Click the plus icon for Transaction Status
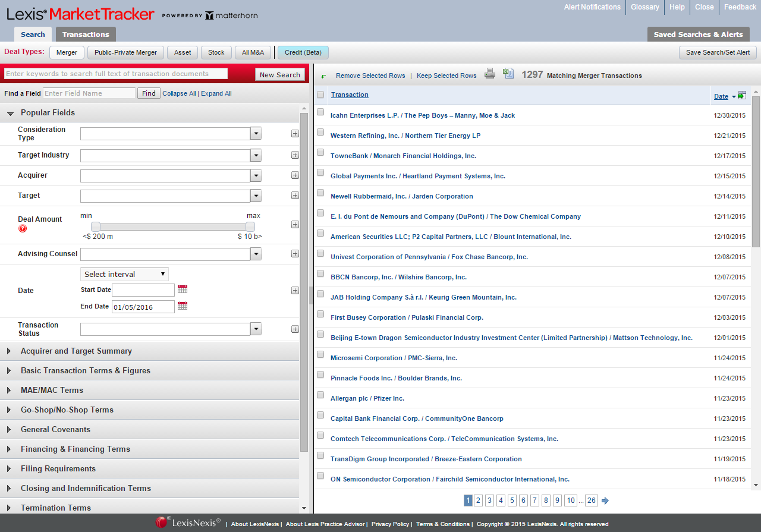 tap(295, 329)
